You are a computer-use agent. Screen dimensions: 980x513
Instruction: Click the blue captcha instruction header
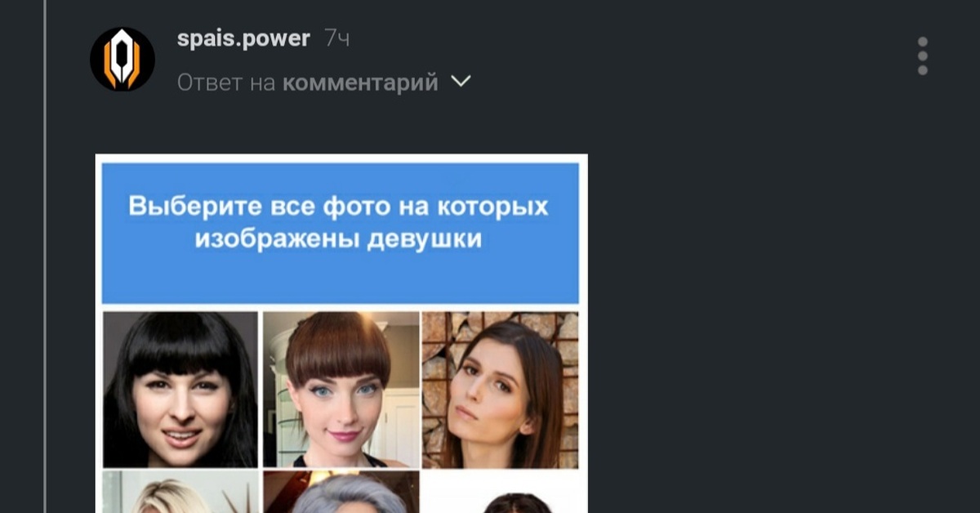click(341, 233)
